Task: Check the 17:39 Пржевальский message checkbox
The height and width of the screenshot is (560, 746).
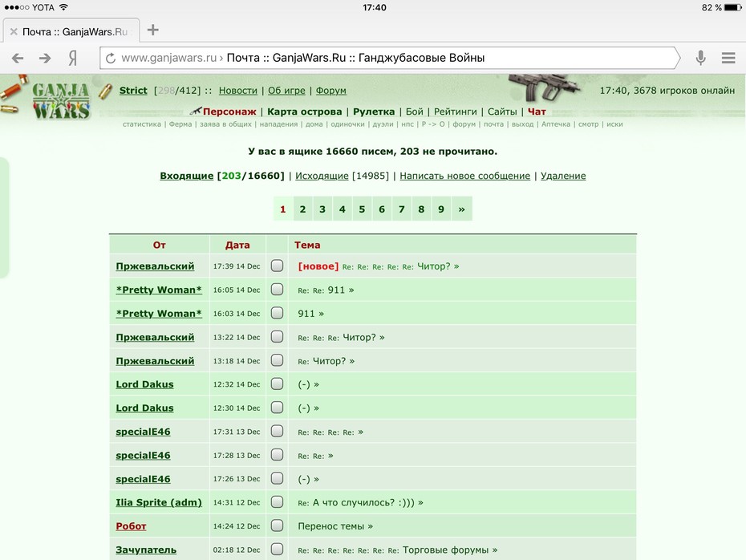Action: (x=277, y=266)
